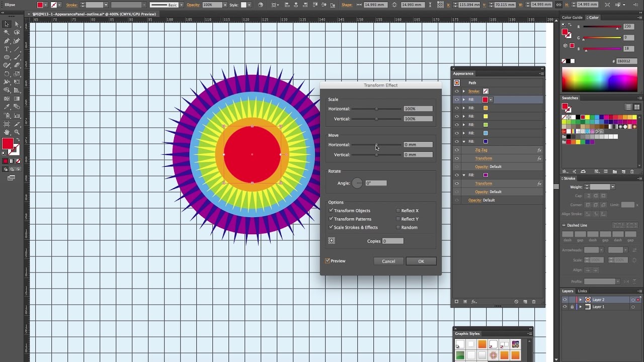Switch to the Color Guide tab
The width and height of the screenshot is (644, 362).
coord(572,18)
